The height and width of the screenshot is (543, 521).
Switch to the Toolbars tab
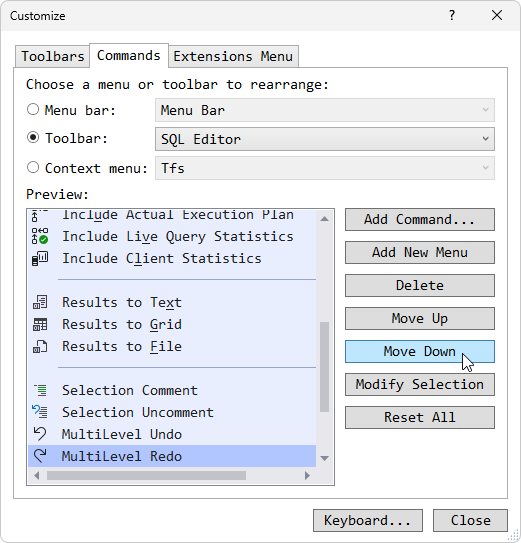(53, 56)
